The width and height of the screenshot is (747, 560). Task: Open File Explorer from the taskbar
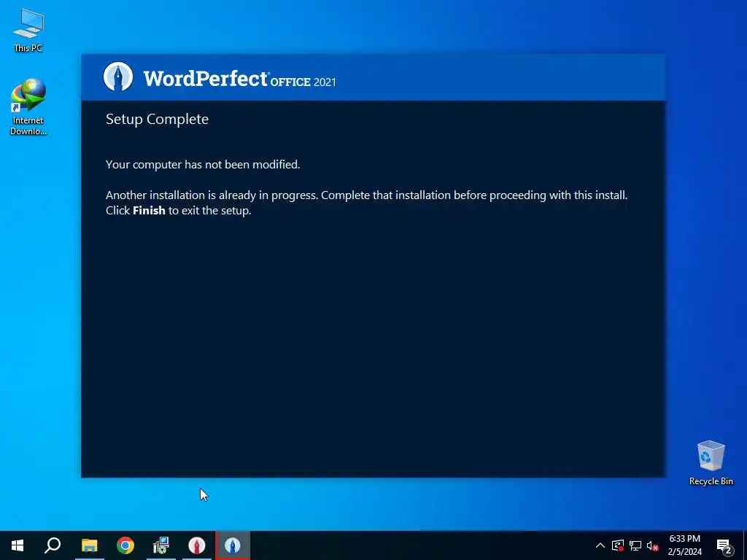coord(90,545)
